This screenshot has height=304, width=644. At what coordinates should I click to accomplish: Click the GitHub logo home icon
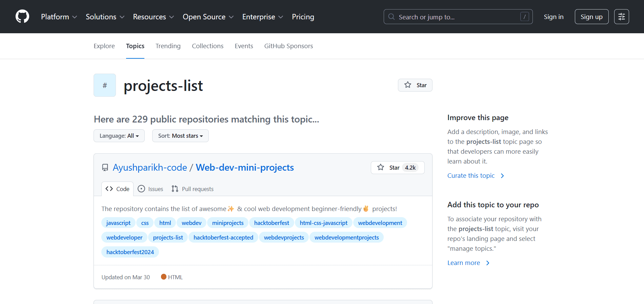coord(22,17)
